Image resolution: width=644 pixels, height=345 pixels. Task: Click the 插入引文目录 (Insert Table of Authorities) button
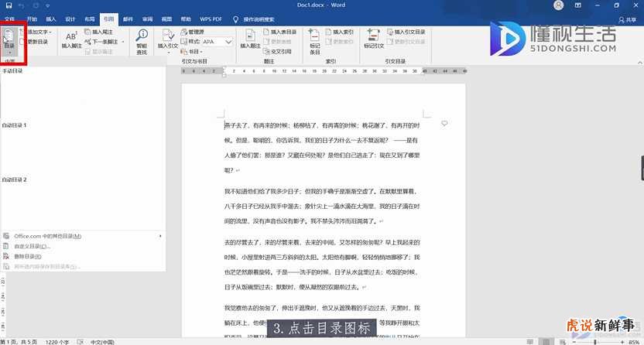pyautogui.click(x=406, y=32)
